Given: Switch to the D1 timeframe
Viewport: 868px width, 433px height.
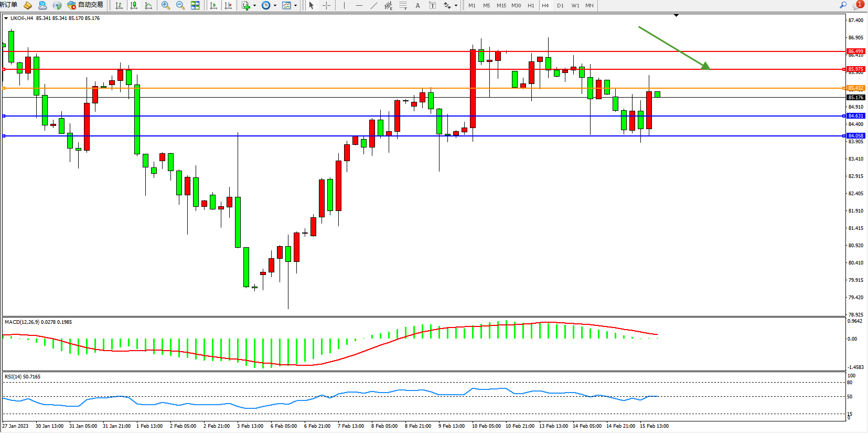Looking at the screenshot, I should [560, 5].
